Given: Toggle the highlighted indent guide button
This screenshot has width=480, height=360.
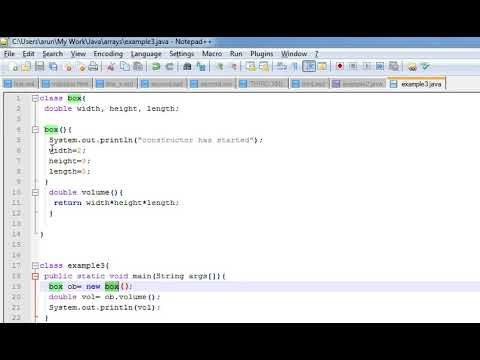Looking at the screenshot, I should coord(309,67).
